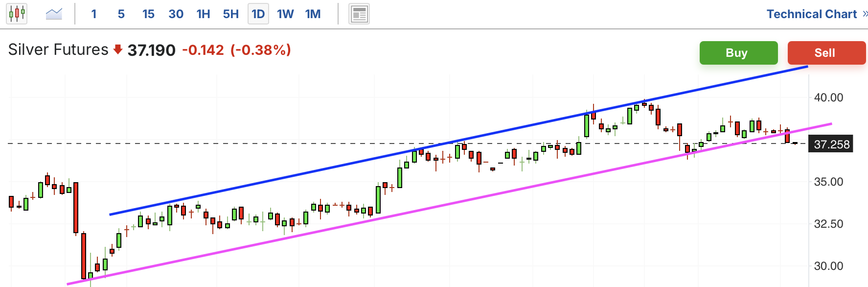This screenshot has height=287, width=868.
Task: Click the 32.50 axis label
Action: point(828,224)
